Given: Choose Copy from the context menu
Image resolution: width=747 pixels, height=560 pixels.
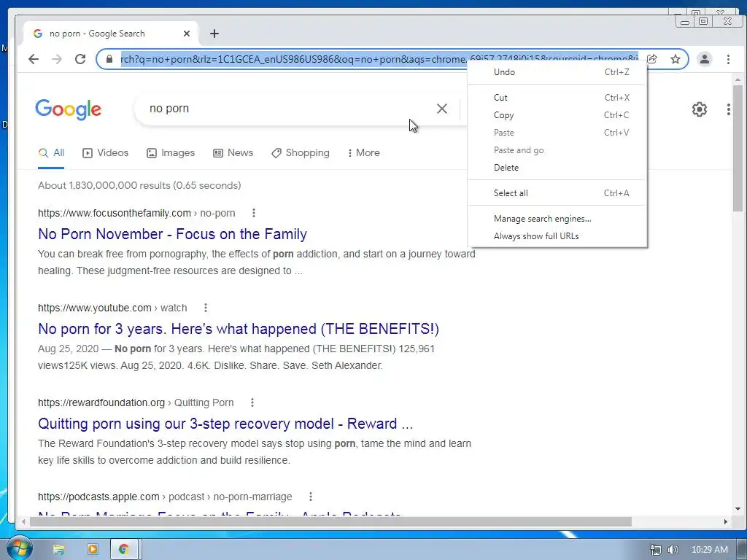Looking at the screenshot, I should click(557, 115).
